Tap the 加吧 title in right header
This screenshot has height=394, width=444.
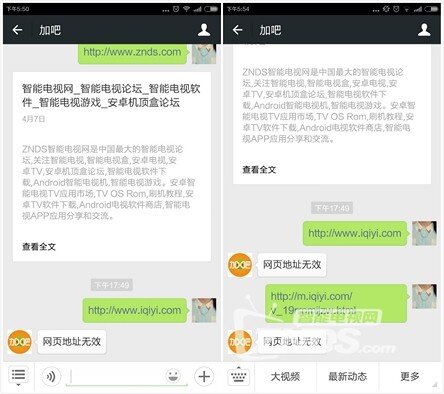270,30
